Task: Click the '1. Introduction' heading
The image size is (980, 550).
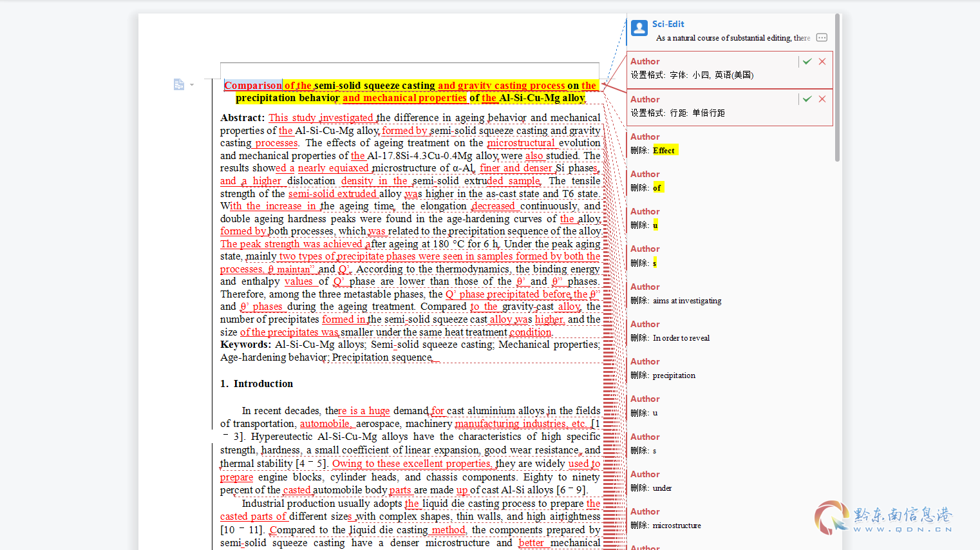Action: (x=256, y=384)
